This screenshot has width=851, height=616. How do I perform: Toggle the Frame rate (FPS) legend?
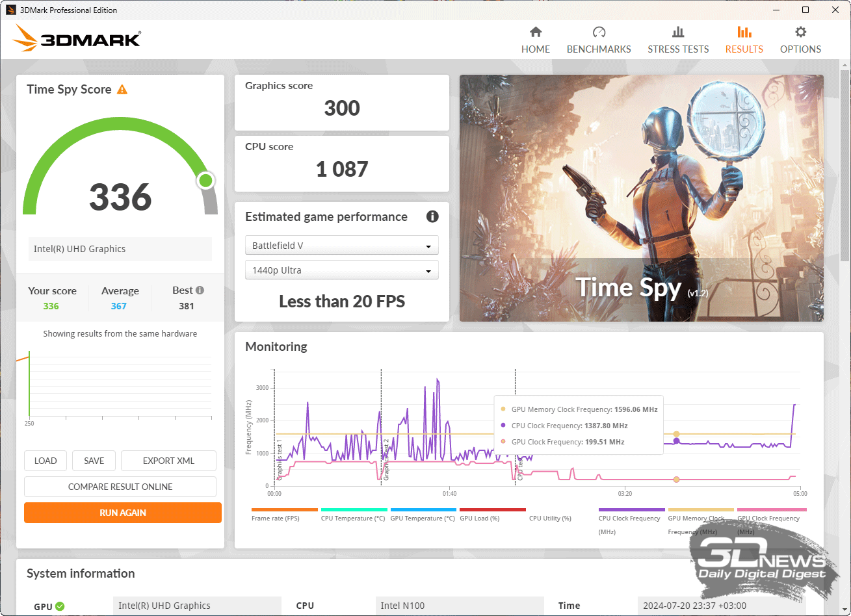pyautogui.click(x=284, y=515)
